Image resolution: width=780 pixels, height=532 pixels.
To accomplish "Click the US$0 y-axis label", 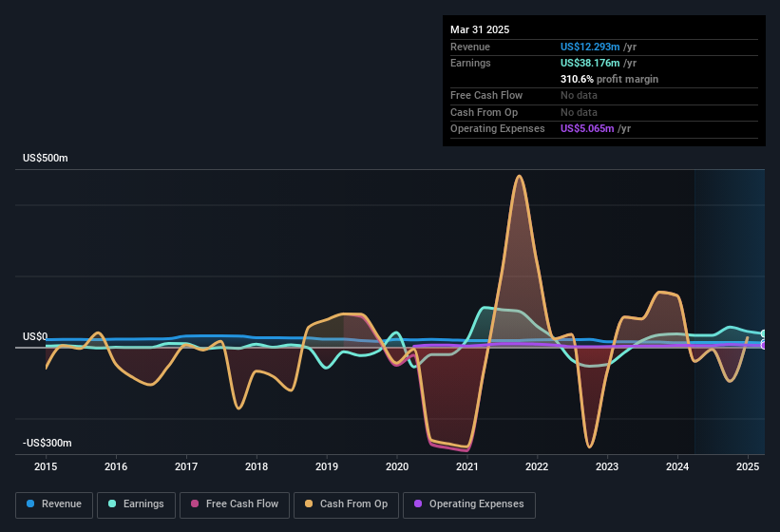I will click(x=35, y=336).
